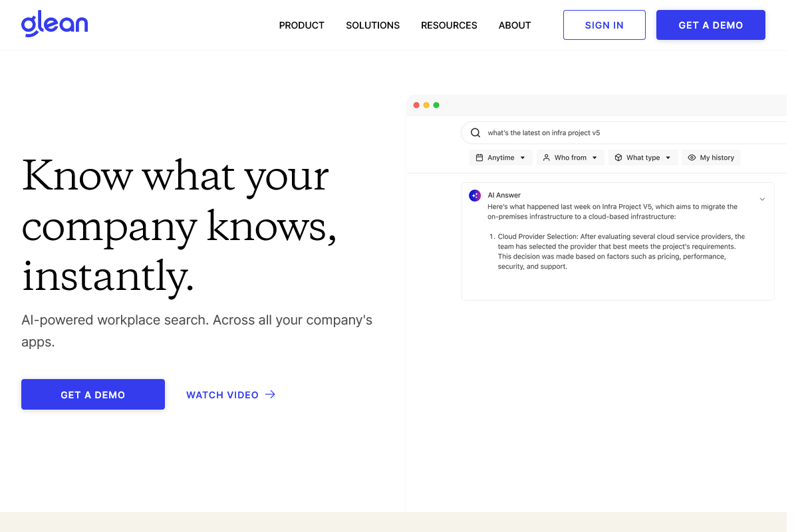Expand the Who from dropdown
Image resolution: width=798 pixels, height=532 pixels.
571,158
